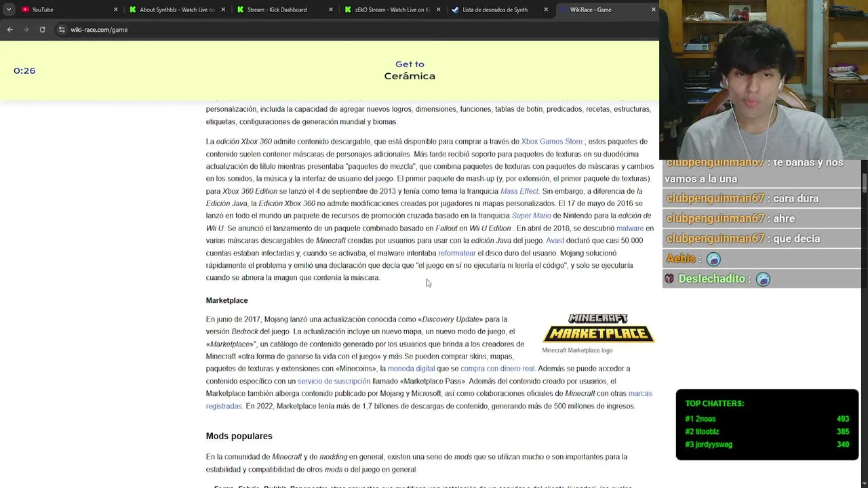Viewport: 868px width, 488px height.
Task: Close the YouTube tab
Action: point(115,9)
